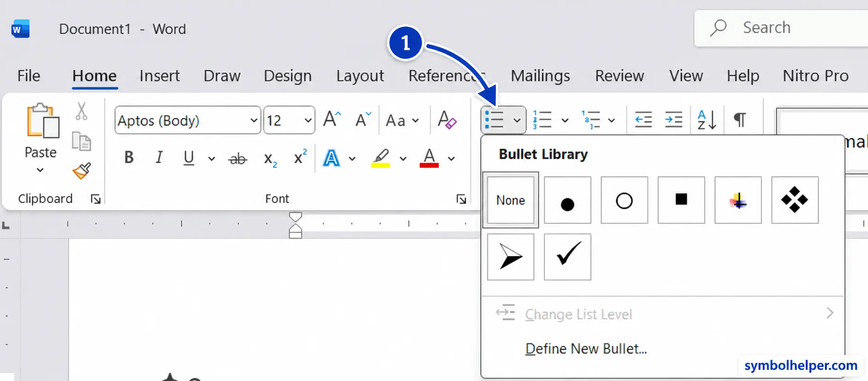Viewport: 868px width, 381px height.
Task: Increase the paragraph indent
Action: point(673,120)
